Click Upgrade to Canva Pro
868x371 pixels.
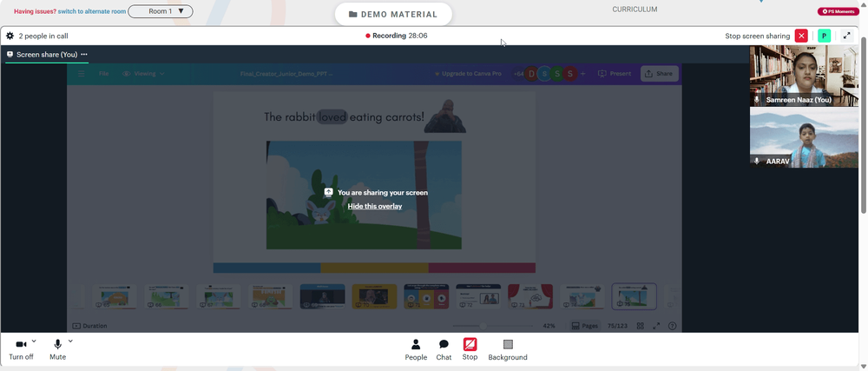(x=468, y=74)
